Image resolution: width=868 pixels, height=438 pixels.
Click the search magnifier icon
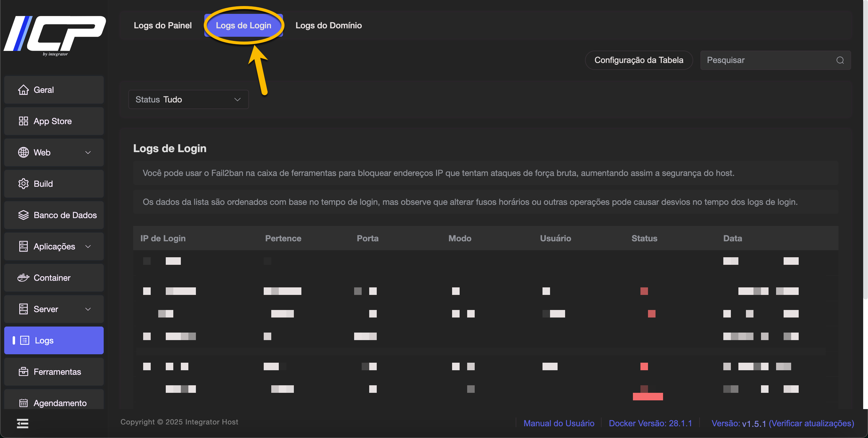[840, 60]
